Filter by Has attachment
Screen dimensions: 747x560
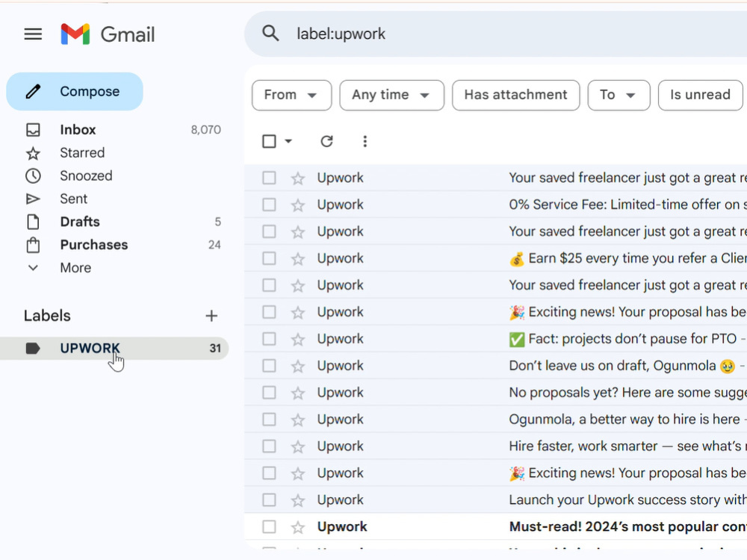516,95
